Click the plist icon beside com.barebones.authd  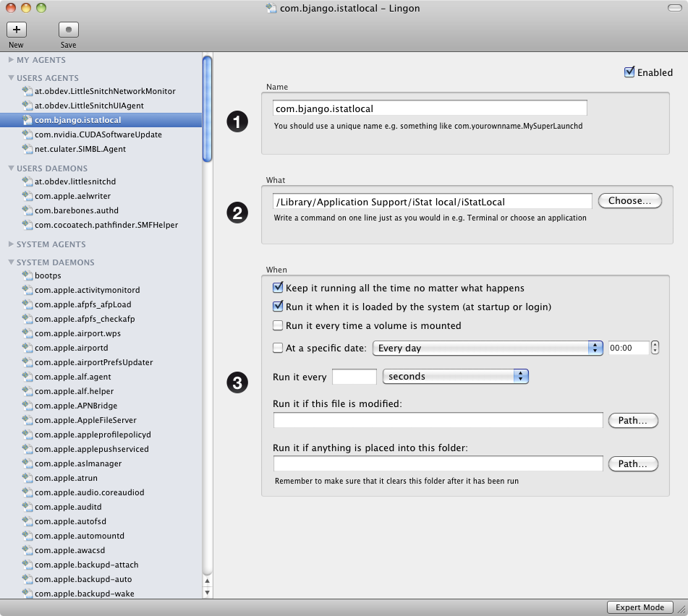[x=27, y=210]
